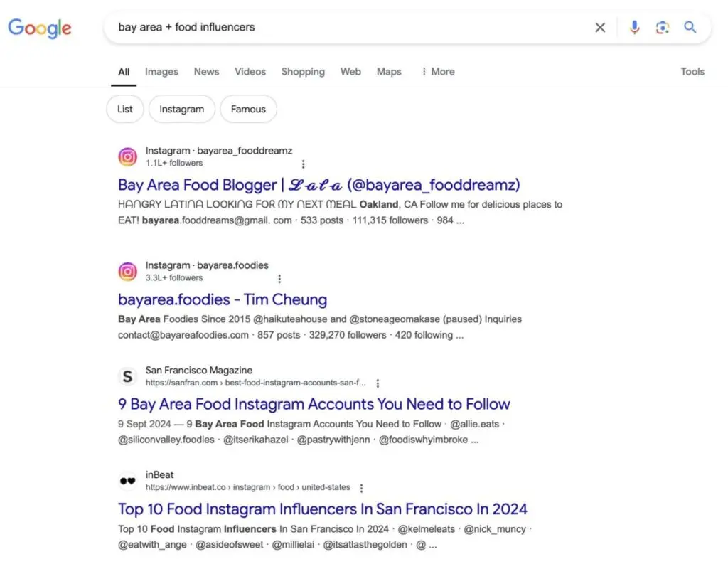
Task: Expand the More search categories menu
Action: (437, 72)
